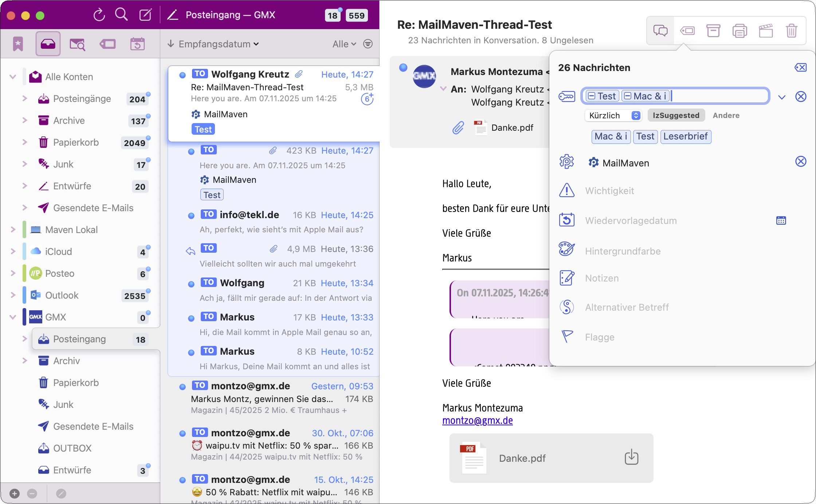Add the suggested Leserbrief tag
The image size is (816, 504).
tap(685, 137)
